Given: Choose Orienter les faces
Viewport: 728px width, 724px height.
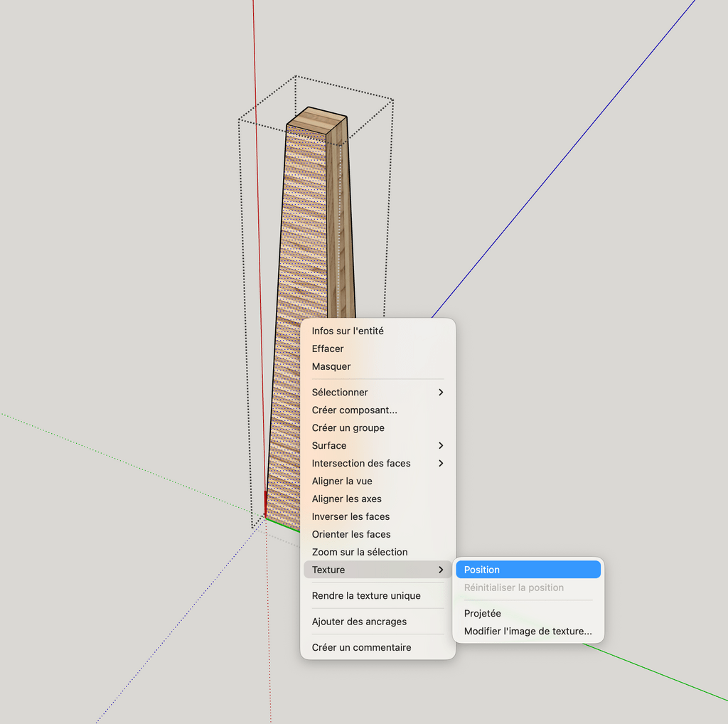Looking at the screenshot, I should [x=351, y=534].
